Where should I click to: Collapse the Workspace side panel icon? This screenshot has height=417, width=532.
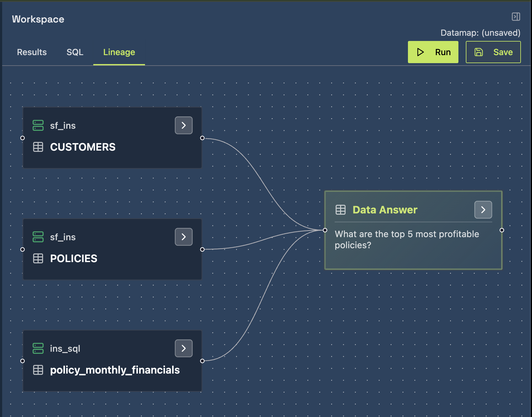(x=516, y=17)
